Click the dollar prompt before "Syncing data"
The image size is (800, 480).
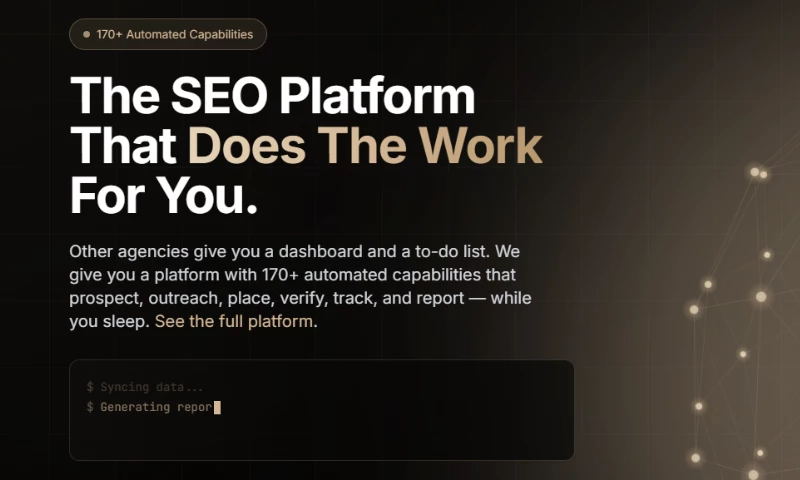90,387
